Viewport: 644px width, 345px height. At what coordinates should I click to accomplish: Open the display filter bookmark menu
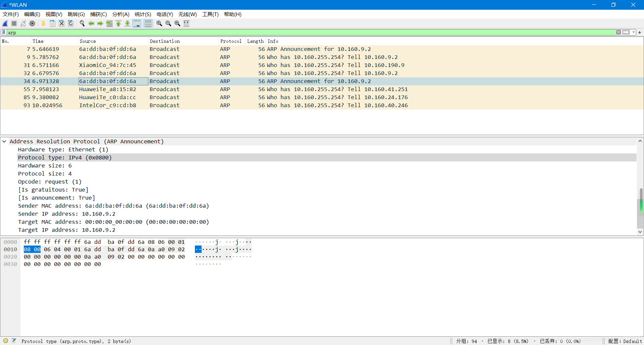coord(4,32)
